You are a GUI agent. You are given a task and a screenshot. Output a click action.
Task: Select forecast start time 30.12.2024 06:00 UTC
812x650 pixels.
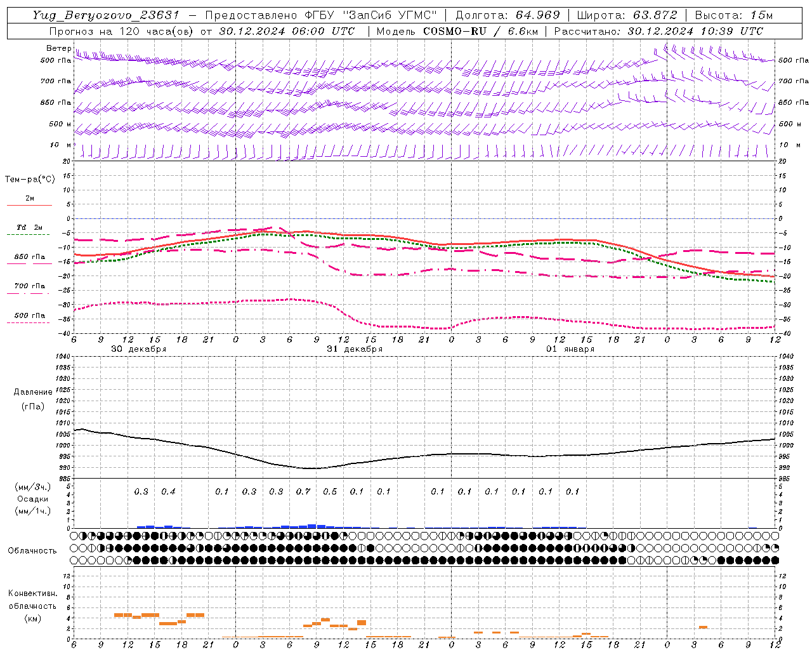(287, 31)
